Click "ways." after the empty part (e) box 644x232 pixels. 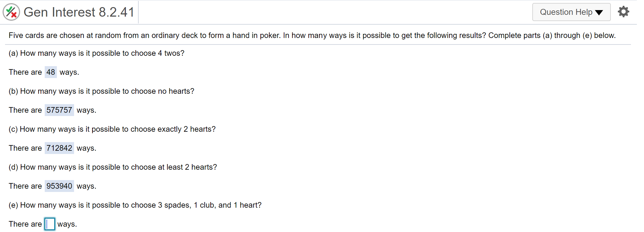(67, 224)
